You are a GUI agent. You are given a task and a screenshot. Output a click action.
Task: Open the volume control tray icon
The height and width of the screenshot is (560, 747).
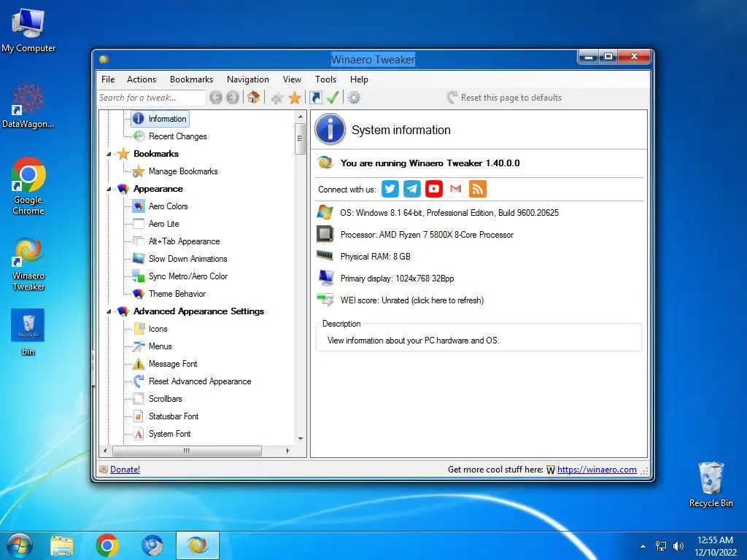click(678, 546)
